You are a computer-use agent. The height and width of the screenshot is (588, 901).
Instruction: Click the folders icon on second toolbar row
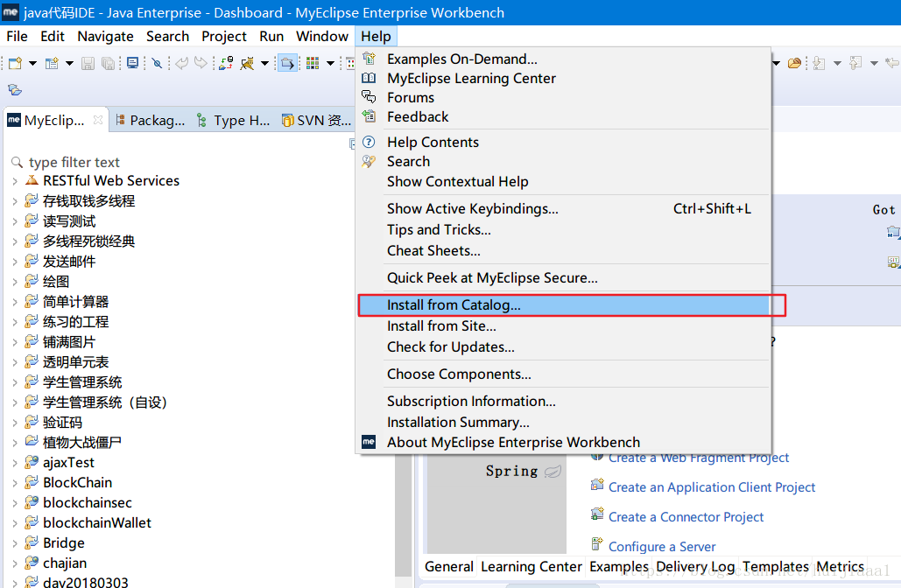(x=14, y=89)
